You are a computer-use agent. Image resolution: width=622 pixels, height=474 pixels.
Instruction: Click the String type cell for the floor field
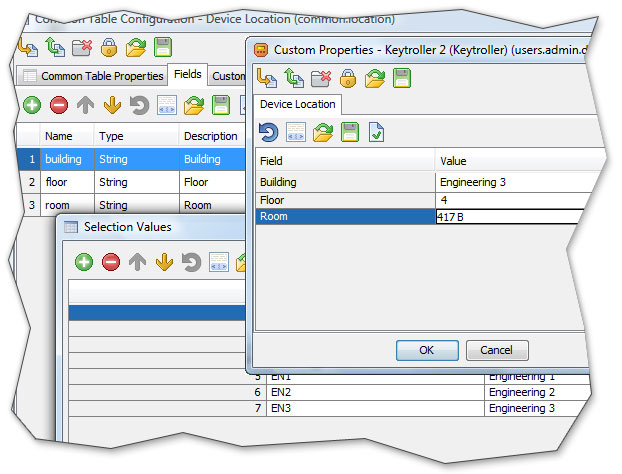pos(137,182)
